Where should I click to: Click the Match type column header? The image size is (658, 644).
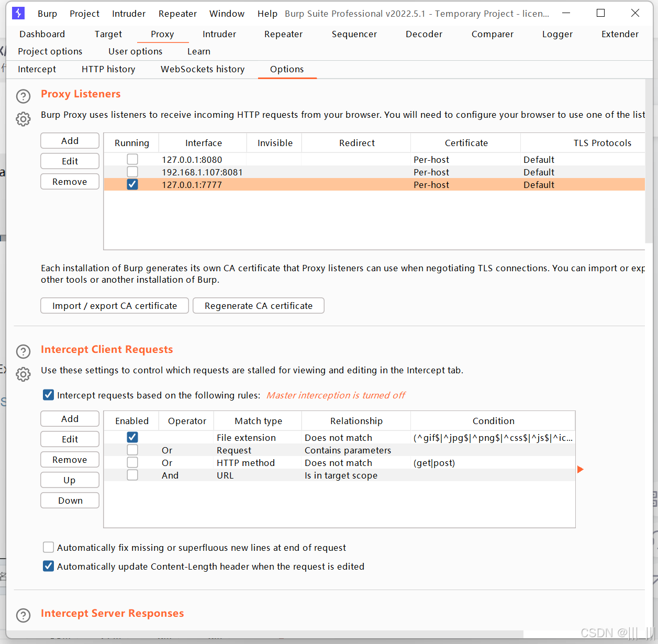pos(258,421)
